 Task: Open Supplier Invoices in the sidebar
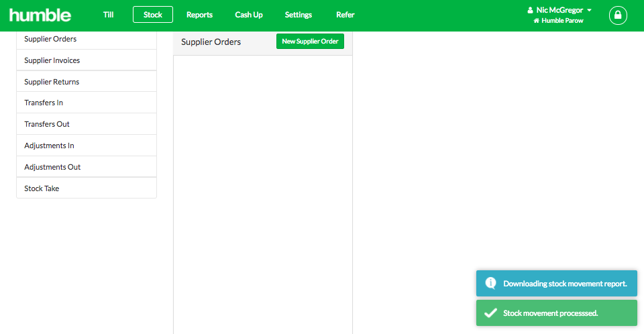pos(87,60)
